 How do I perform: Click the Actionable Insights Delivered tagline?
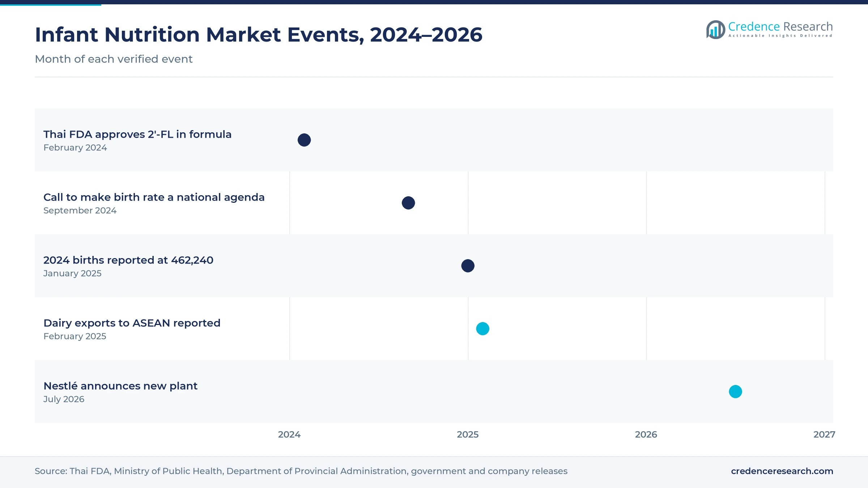point(780,36)
